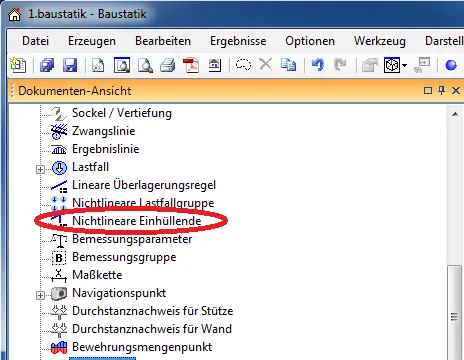Open the Optionen menu
The image size is (464, 360).
pyautogui.click(x=310, y=41)
